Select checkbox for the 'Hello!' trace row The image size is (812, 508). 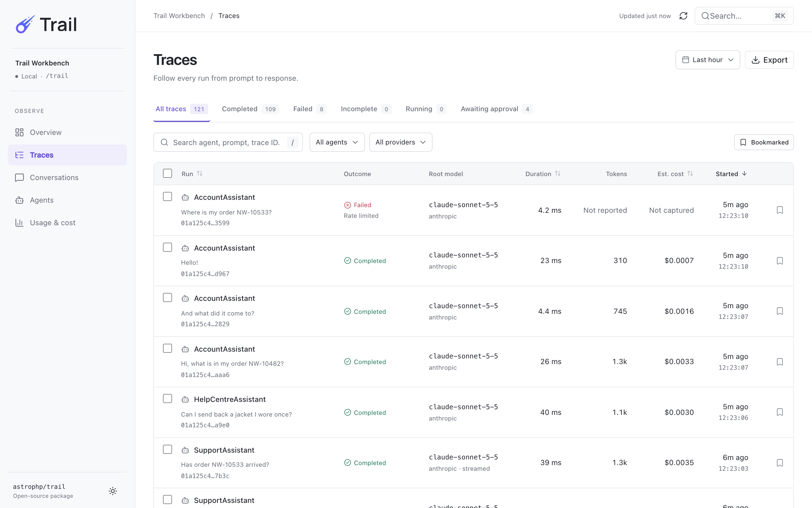167,247
